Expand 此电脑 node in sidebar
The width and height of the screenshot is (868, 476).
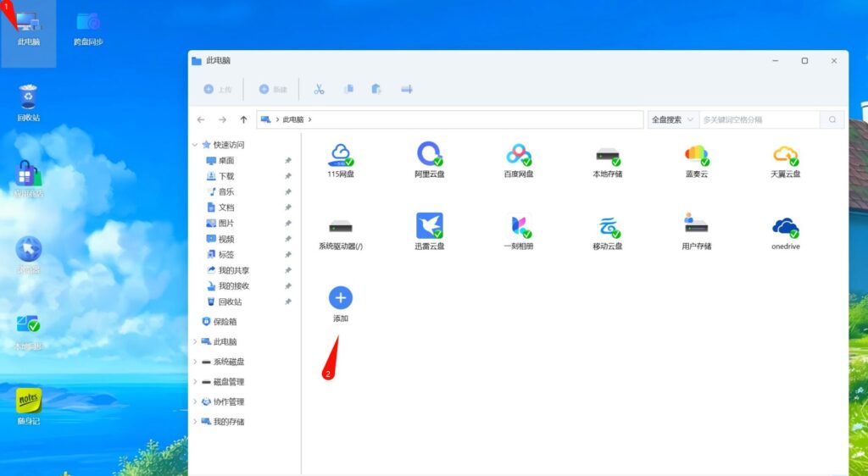[195, 341]
